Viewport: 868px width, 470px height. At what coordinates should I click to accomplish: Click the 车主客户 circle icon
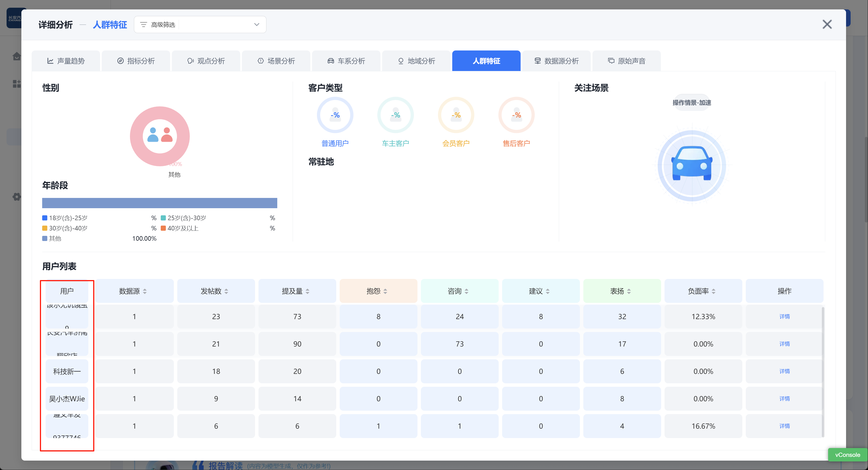coord(395,115)
